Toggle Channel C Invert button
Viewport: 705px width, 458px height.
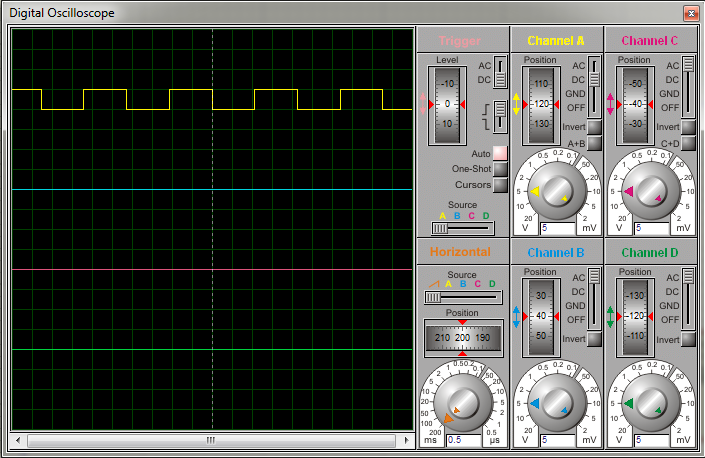tap(688, 127)
